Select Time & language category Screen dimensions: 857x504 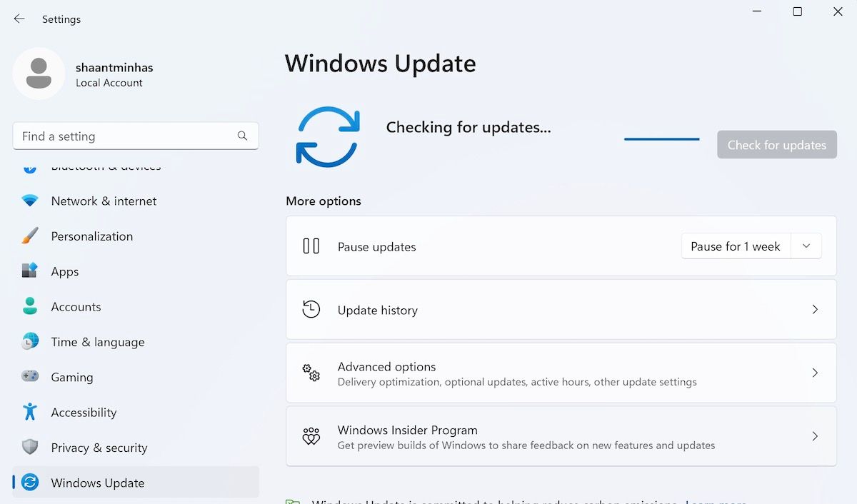coord(136,342)
